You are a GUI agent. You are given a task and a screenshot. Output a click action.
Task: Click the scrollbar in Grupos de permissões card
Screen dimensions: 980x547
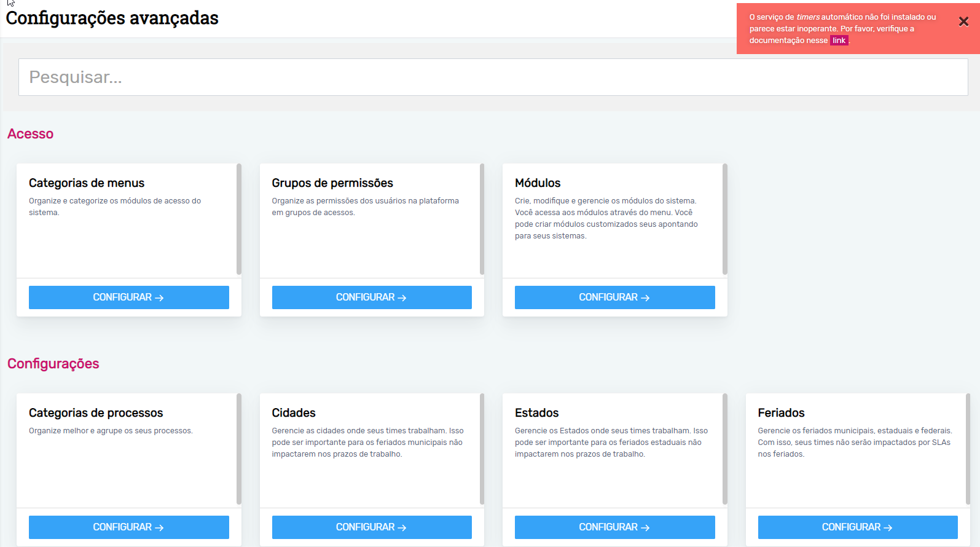(482, 219)
